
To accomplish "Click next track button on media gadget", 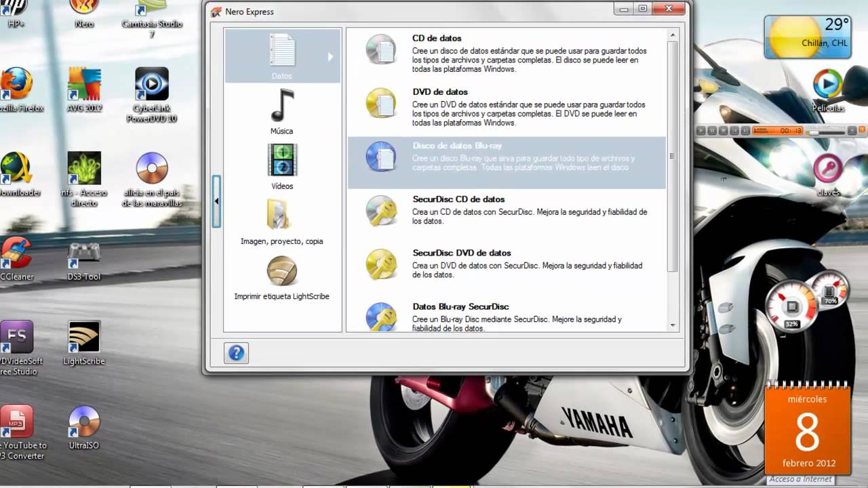I will tap(746, 131).
